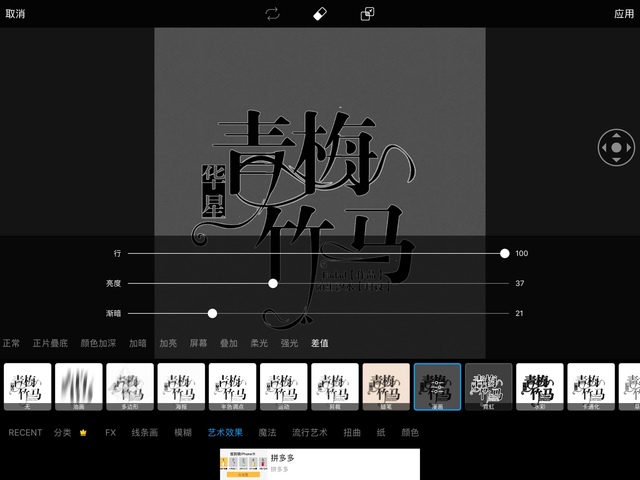Click the round directional pad control

[x=616, y=148]
